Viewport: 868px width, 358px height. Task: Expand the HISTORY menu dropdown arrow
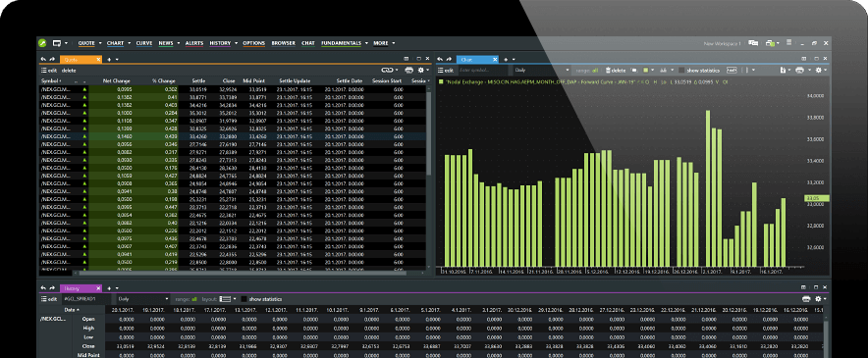[236, 43]
